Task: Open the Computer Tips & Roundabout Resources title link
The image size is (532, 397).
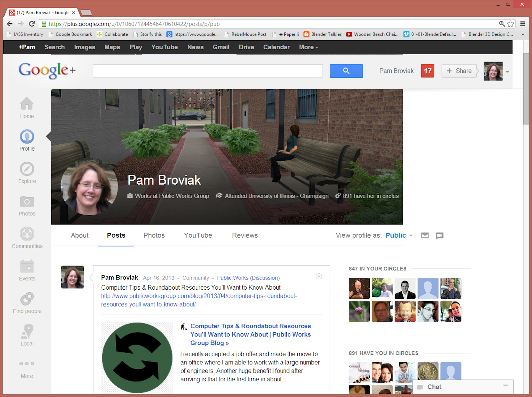Action: coord(251,335)
